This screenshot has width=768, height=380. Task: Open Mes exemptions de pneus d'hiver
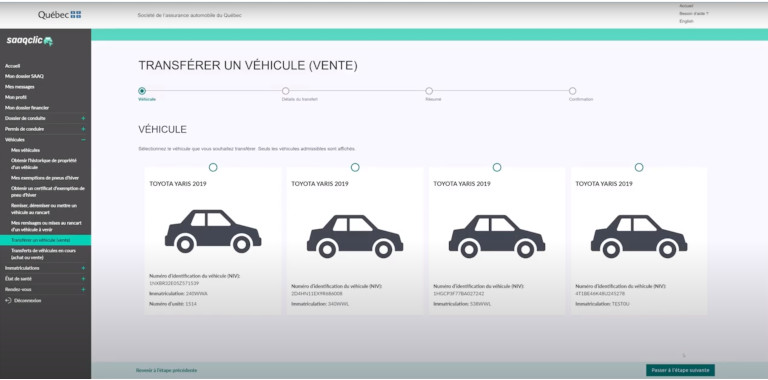pyautogui.click(x=45, y=178)
